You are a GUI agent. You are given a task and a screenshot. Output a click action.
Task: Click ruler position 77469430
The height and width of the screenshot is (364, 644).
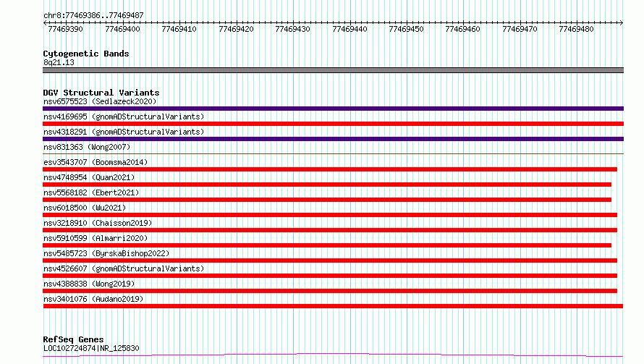[x=293, y=29]
